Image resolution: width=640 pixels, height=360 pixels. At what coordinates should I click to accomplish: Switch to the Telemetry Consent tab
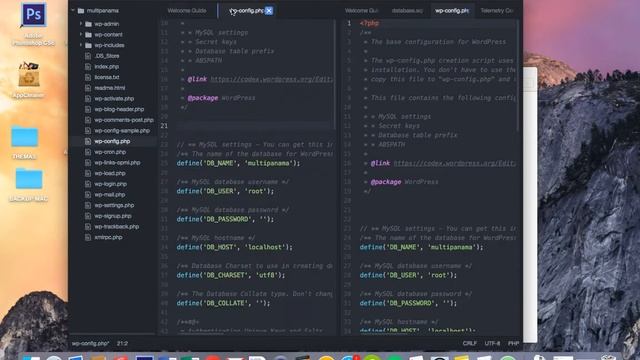(496, 11)
